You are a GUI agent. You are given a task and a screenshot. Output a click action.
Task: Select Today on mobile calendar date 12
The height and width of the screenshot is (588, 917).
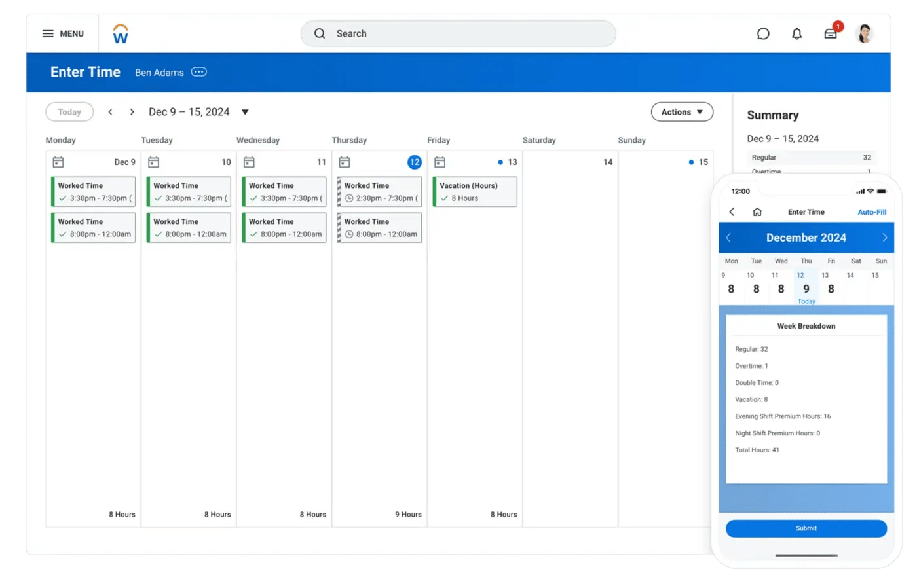[x=806, y=288]
